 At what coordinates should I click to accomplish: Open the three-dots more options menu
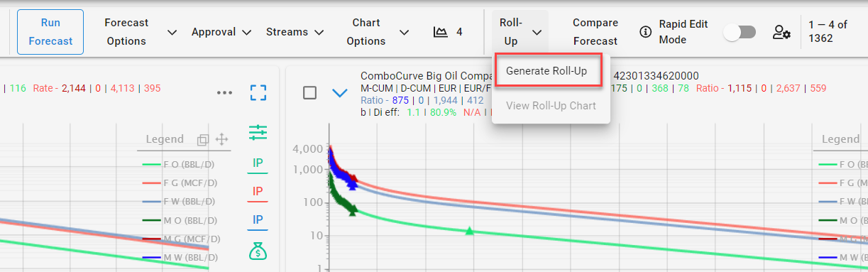click(x=225, y=93)
